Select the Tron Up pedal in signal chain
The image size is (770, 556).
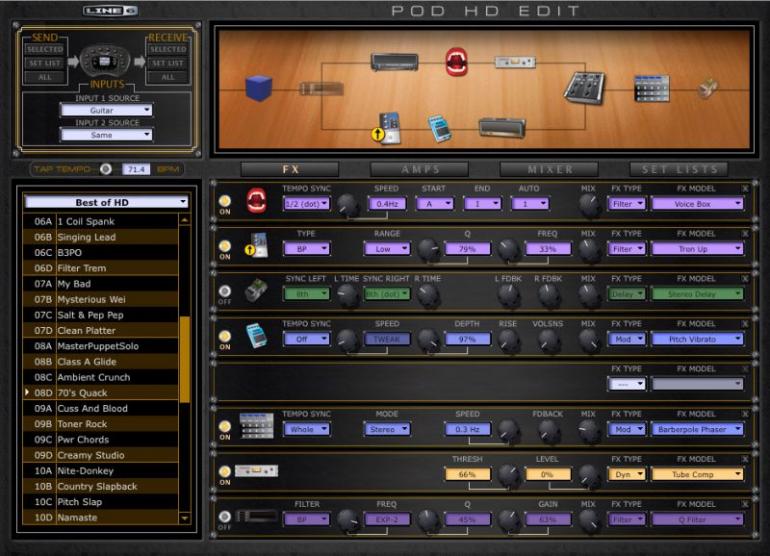click(x=389, y=129)
